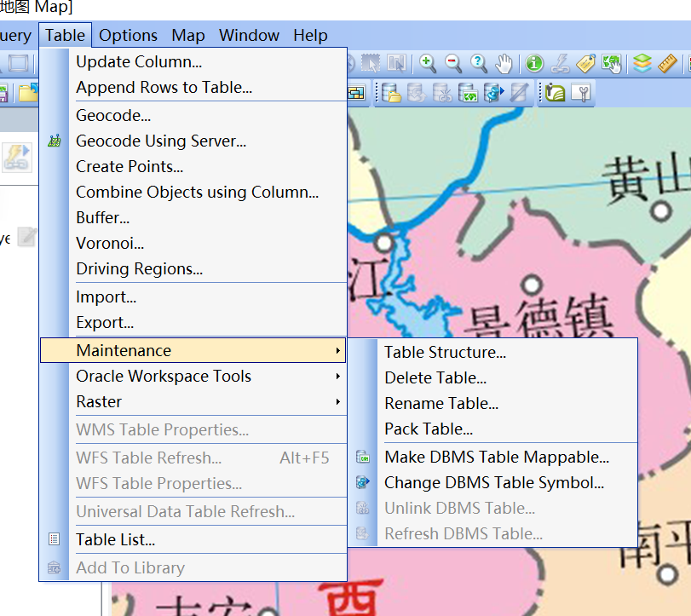The width and height of the screenshot is (691, 616).
Task: Select Create Points menu entry
Action: click(x=193, y=166)
